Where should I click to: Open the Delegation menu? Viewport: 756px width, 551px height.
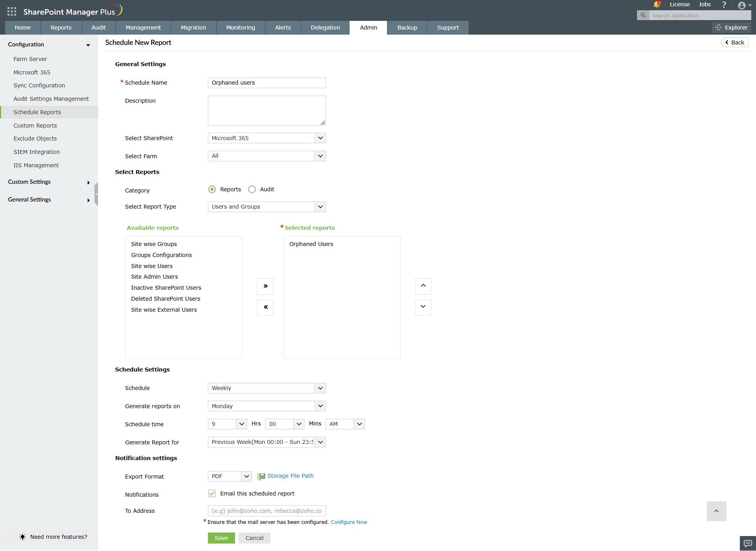click(x=325, y=27)
